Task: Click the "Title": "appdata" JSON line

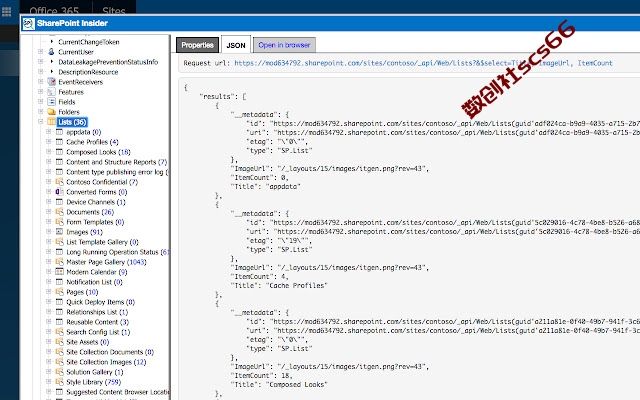Action: point(266,186)
